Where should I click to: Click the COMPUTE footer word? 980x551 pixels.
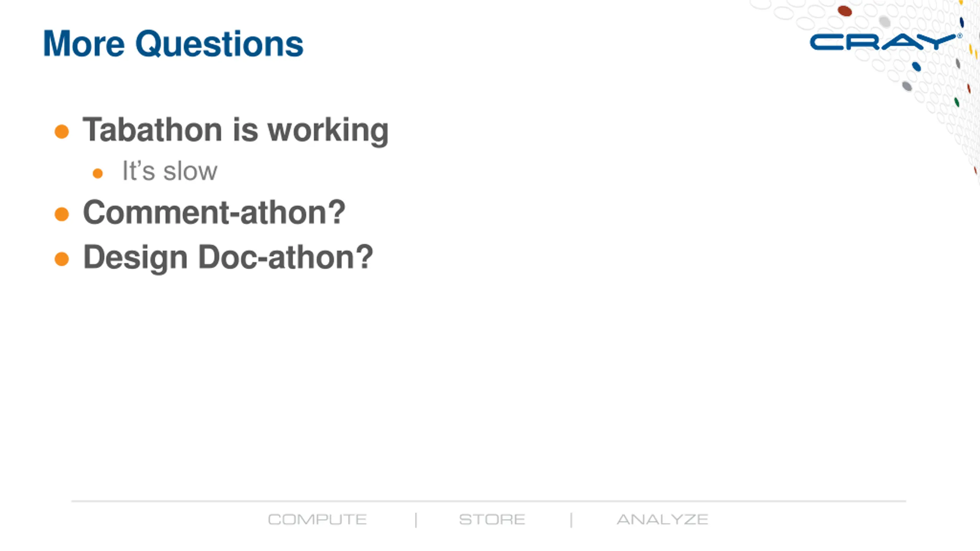point(317,520)
